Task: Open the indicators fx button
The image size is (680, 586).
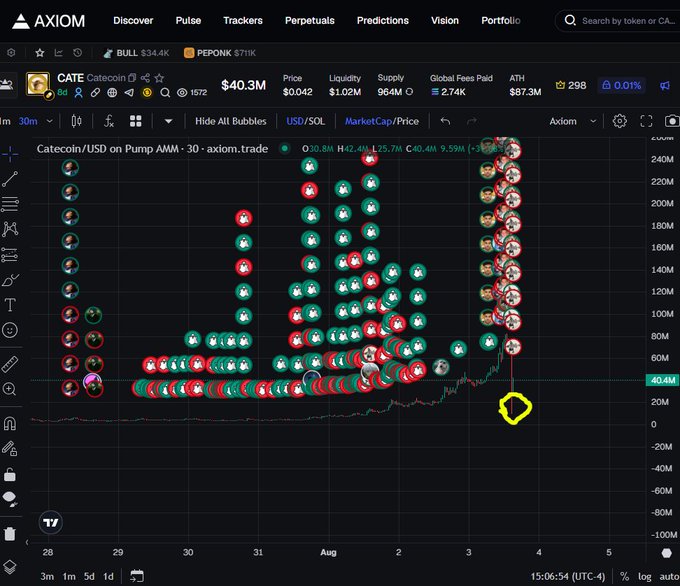Action: pyautogui.click(x=109, y=121)
